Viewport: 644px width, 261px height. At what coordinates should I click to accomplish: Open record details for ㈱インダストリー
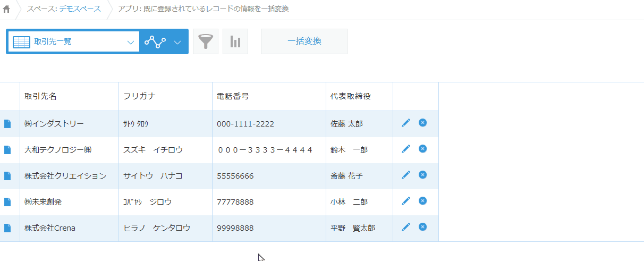pos(7,124)
